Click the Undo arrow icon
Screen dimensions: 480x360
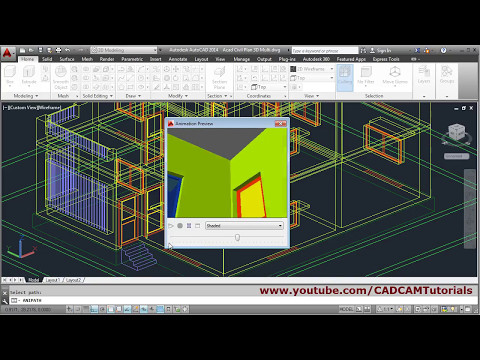(x=67, y=50)
